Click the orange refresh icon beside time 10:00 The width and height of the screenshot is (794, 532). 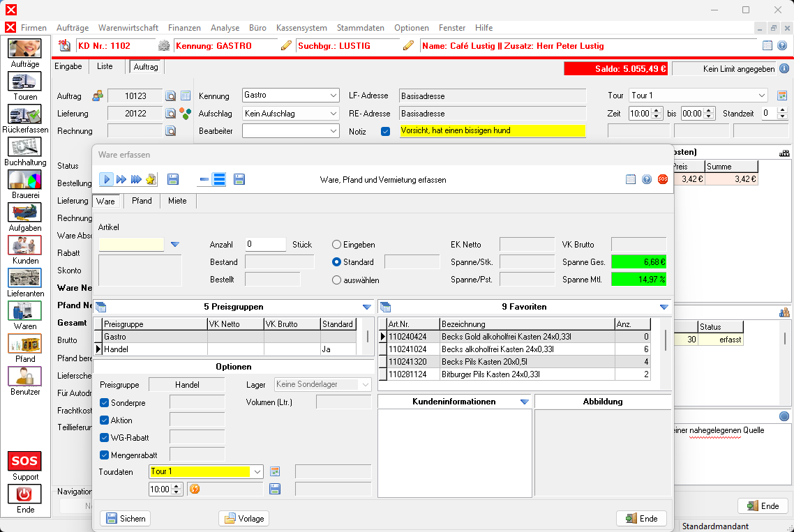195,489
